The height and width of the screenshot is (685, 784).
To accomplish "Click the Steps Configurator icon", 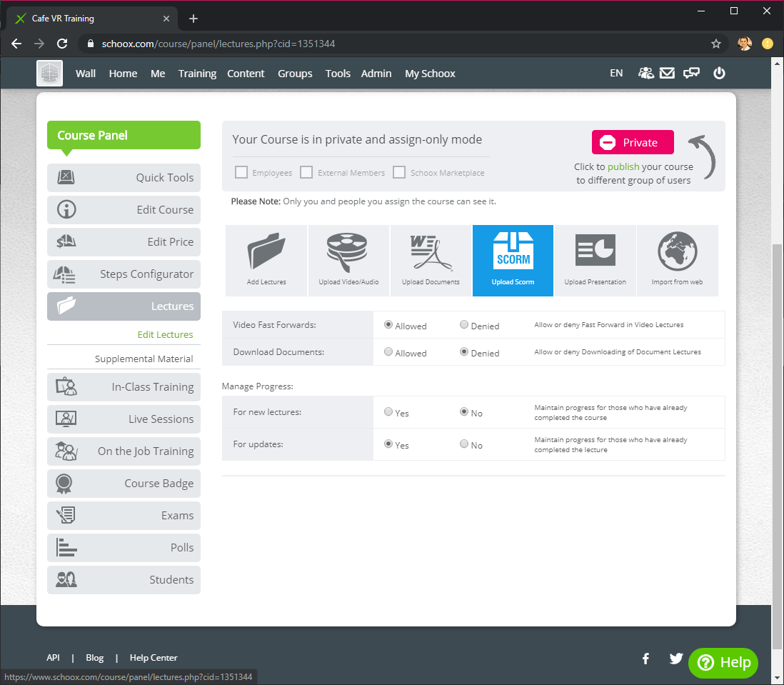I will pyautogui.click(x=64, y=274).
